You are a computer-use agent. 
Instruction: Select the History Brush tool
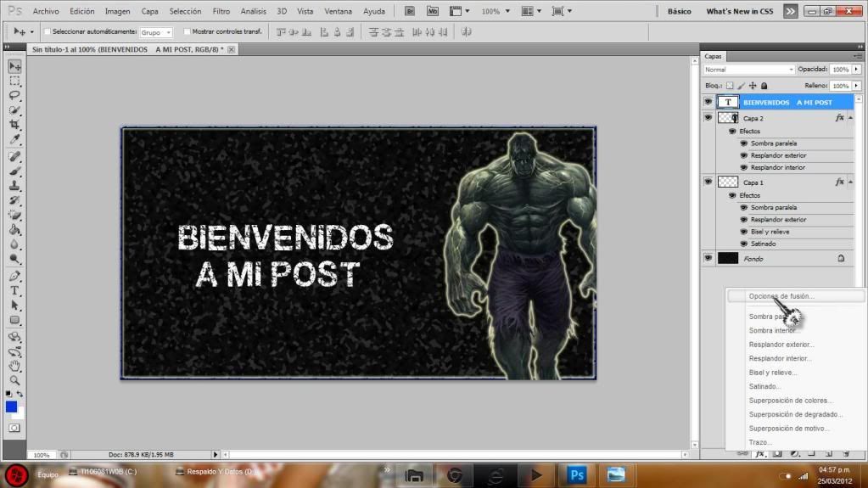[x=15, y=200]
